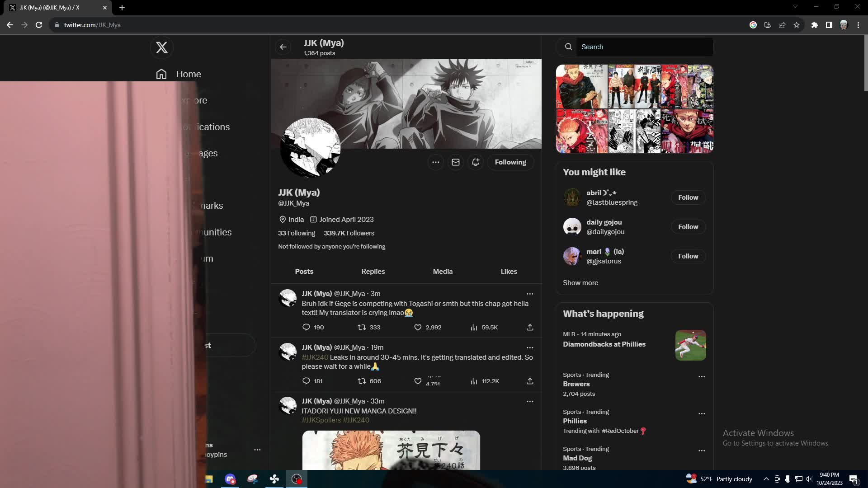Click the address bar URL

[x=92, y=25]
